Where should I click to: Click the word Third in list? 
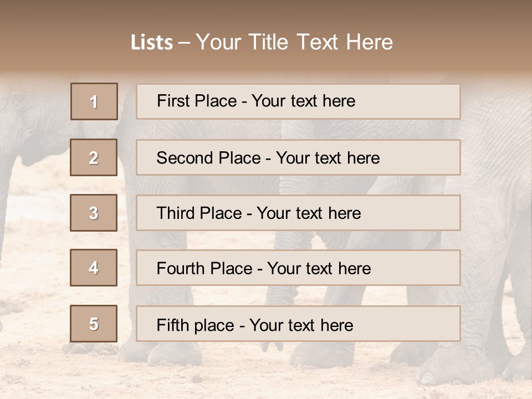[175, 213]
